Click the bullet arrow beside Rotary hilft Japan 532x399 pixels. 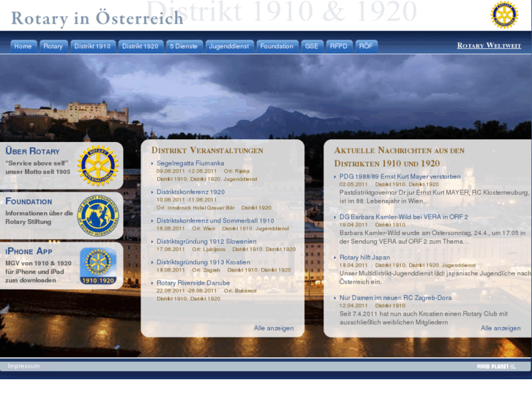point(335,258)
